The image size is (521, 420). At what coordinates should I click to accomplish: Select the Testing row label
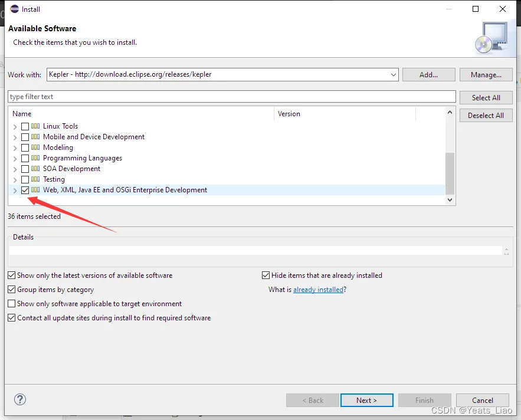54,179
